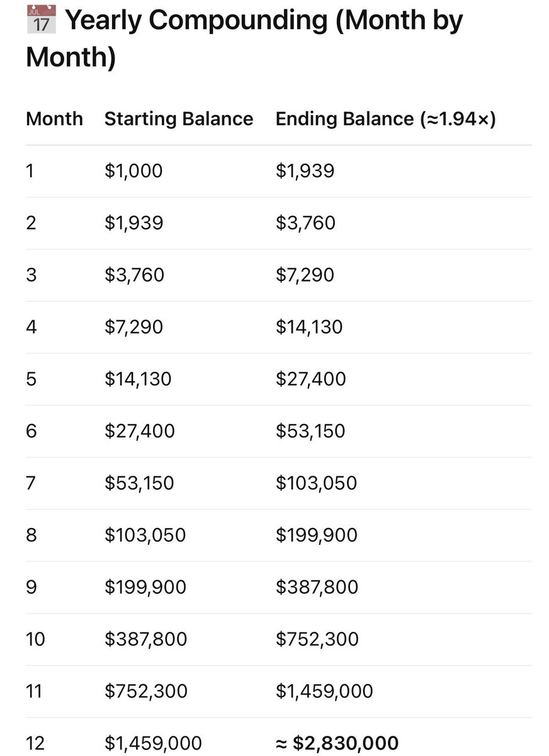
Task: Select the $53,150 ending balance in month 6
Action: coord(310,432)
